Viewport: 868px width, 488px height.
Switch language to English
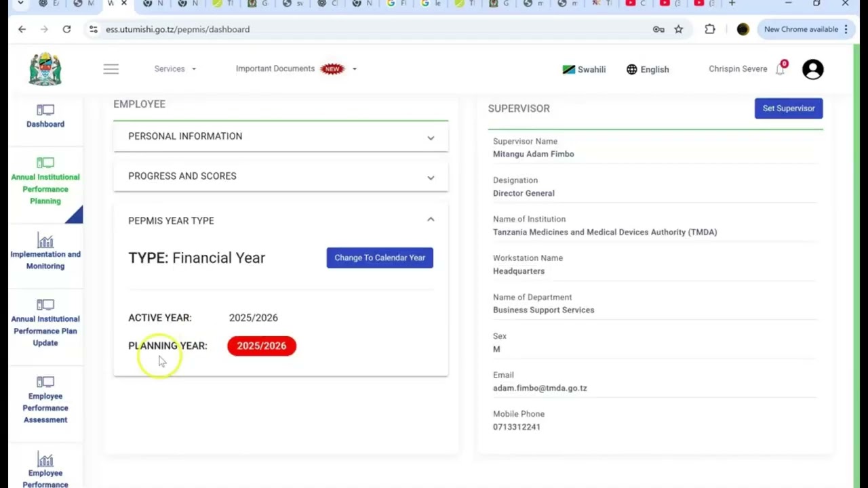click(x=648, y=69)
